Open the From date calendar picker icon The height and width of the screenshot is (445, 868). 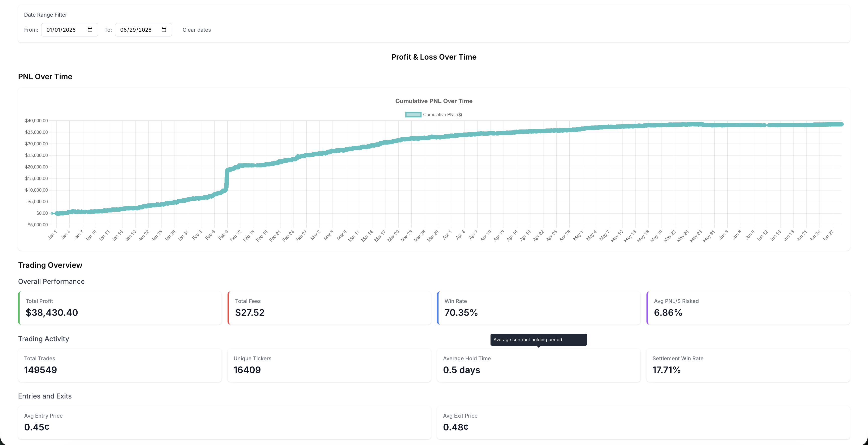pyautogui.click(x=90, y=30)
